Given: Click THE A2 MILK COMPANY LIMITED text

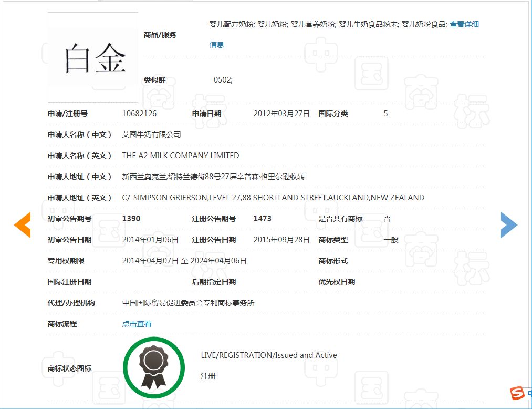Looking at the screenshot, I should click(x=180, y=156).
